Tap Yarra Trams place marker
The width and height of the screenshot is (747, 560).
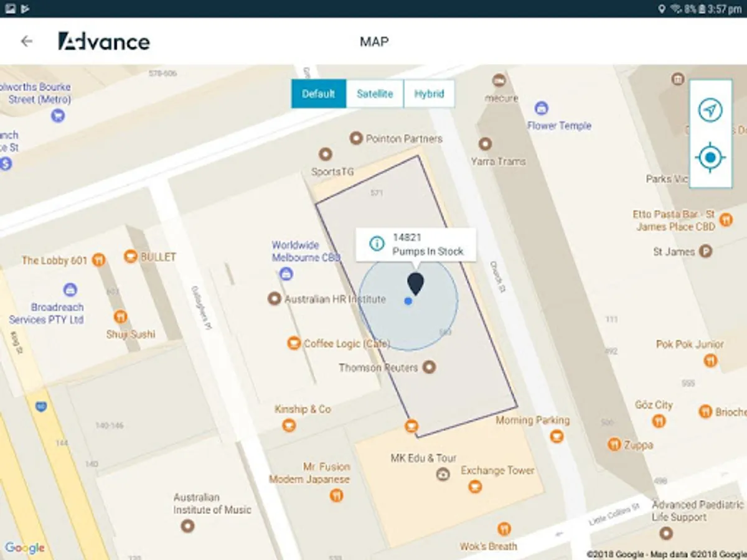coord(485,144)
